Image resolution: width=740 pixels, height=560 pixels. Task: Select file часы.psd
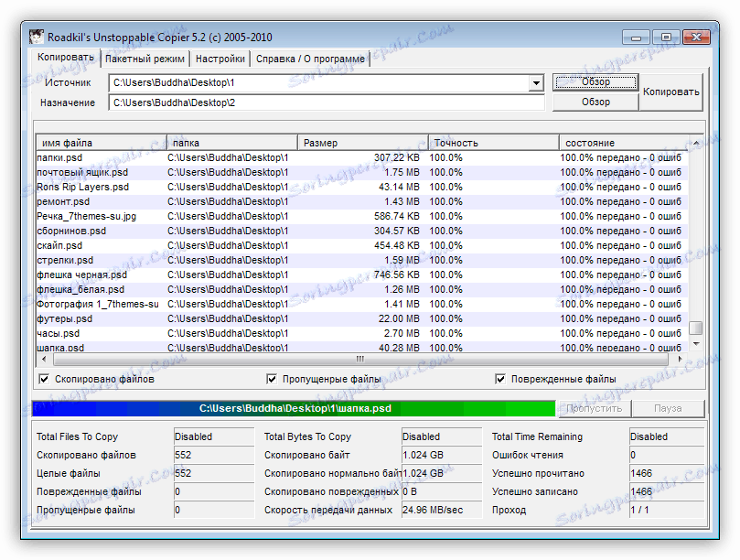click(58, 333)
